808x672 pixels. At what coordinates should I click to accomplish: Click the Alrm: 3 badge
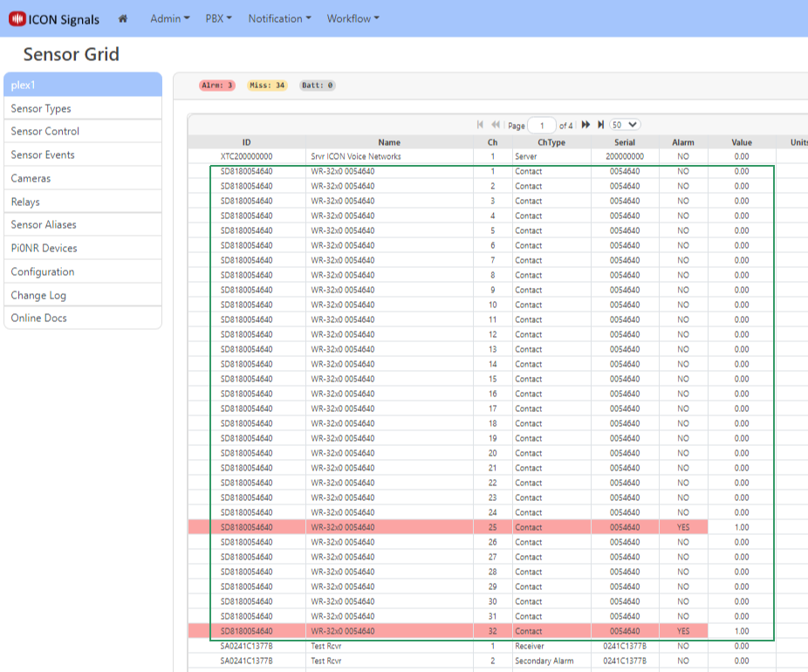[217, 86]
